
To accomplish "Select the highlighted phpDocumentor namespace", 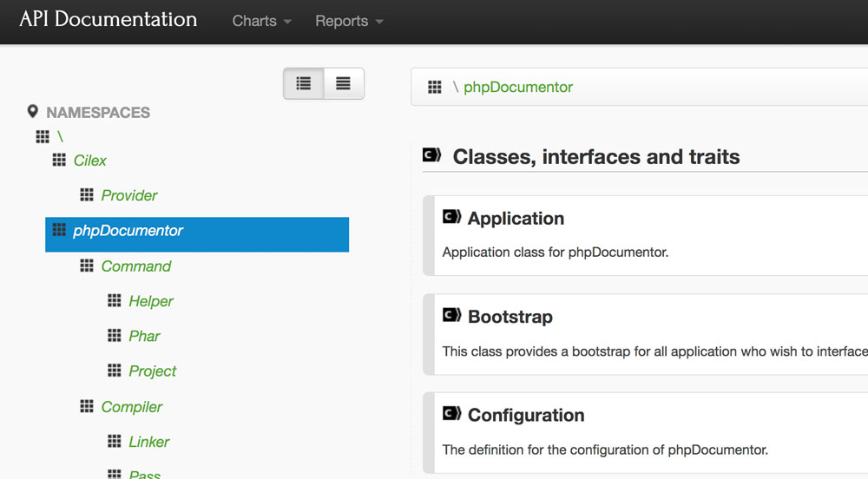I will pos(128,231).
